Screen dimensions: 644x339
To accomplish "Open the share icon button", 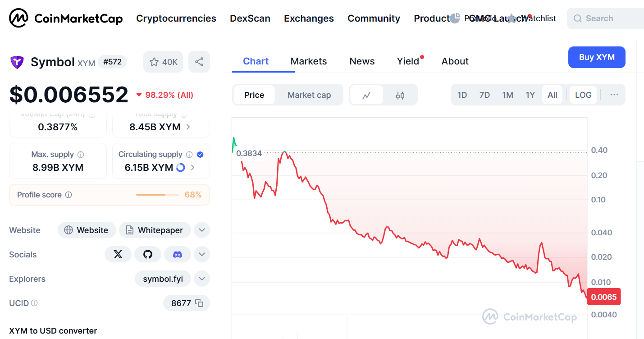I will 199,62.
